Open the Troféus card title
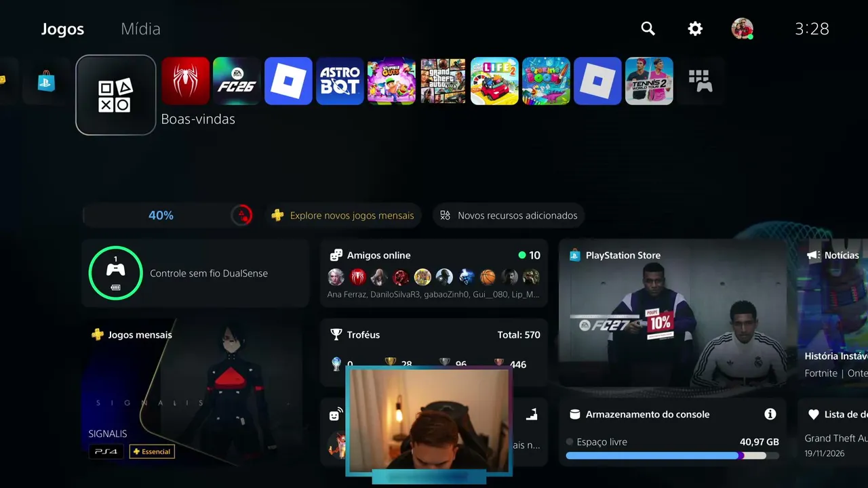Screen dimensions: 868x488 pos(363,335)
